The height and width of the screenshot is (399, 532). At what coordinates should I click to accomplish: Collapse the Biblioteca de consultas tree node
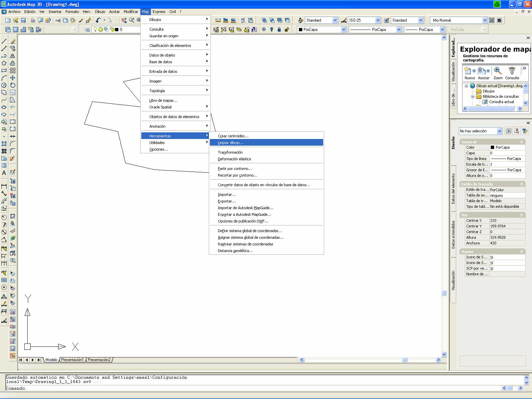click(x=472, y=96)
